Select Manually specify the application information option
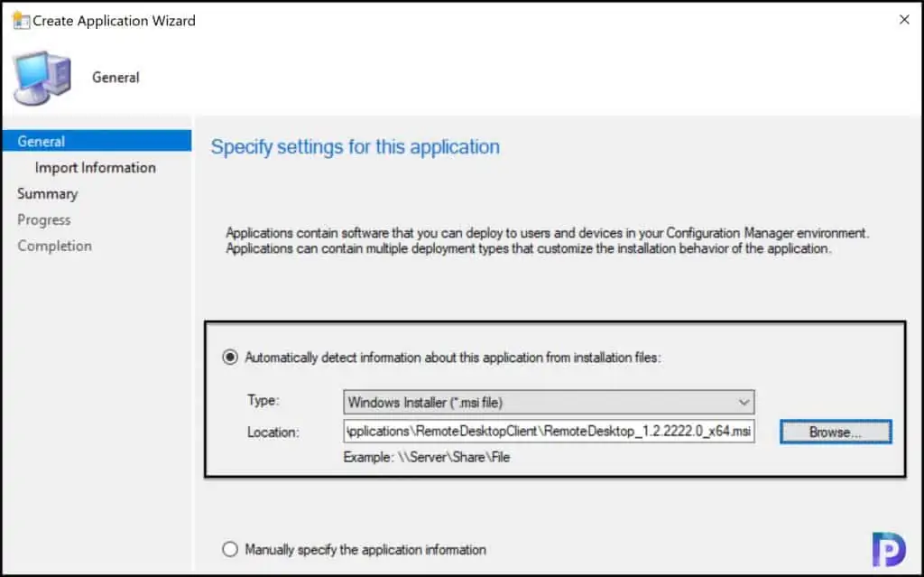The height and width of the screenshot is (577, 924). coord(230,549)
